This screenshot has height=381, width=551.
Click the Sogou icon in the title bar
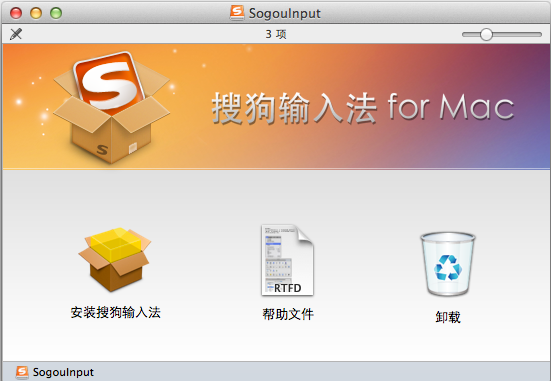(x=237, y=13)
